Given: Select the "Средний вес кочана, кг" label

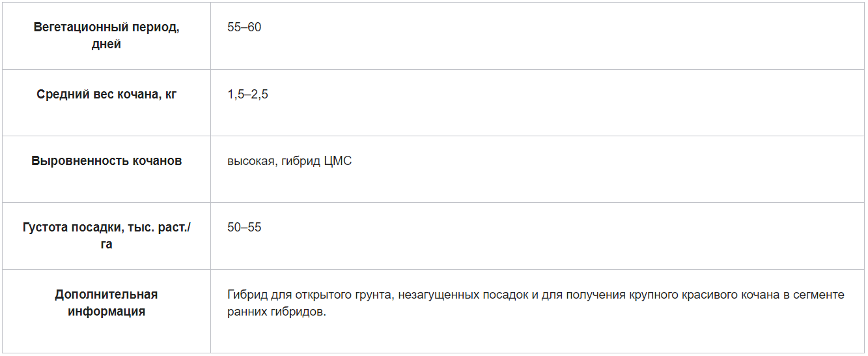Looking at the screenshot, I should (106, 95).
